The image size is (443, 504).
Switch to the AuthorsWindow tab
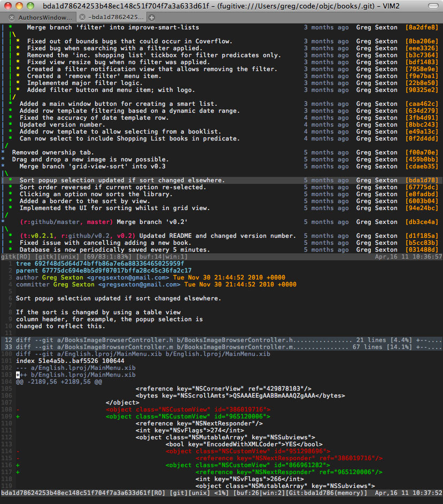tap(45, 17)
